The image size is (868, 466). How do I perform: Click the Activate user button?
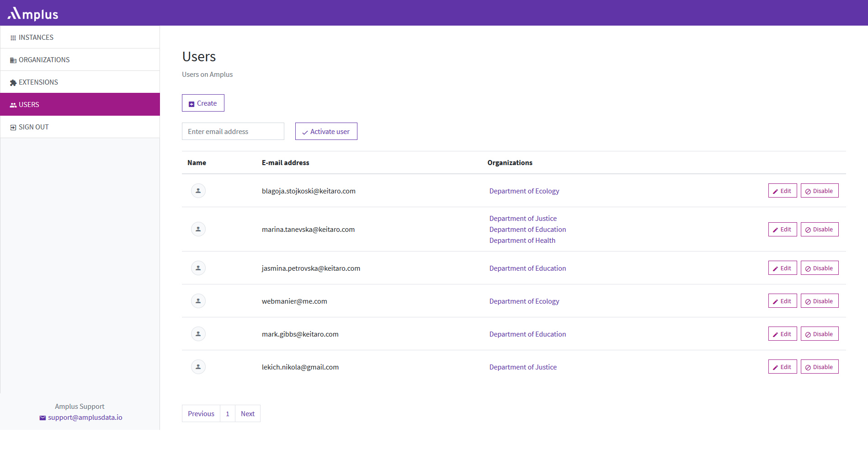[x=326, y=131]
